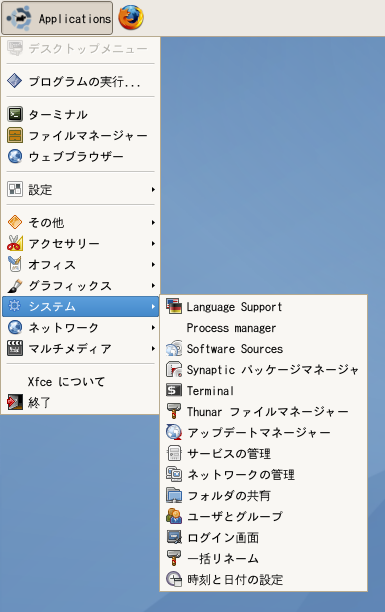Image resolution: width=385 pixels, height=612 pixels.
Task: Click the Synaptic package manager icon
Action: click(x=174, y=369)
